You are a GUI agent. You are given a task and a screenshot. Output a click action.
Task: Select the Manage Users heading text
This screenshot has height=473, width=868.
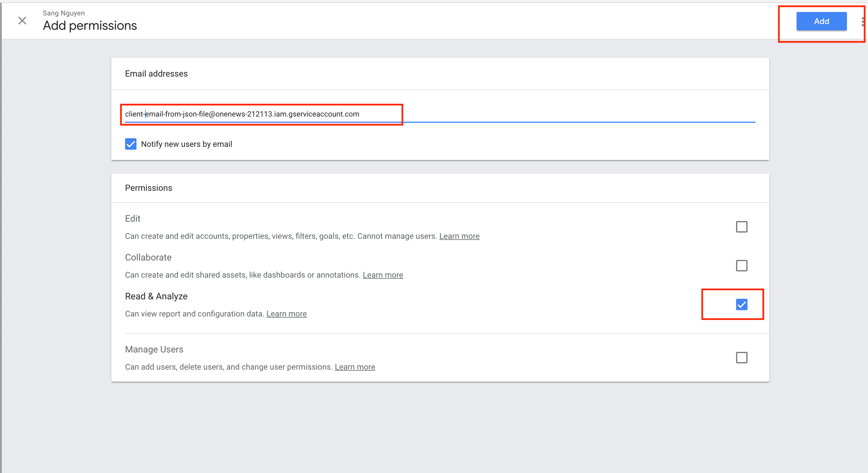pyautogui.click(x=154, y=350)
